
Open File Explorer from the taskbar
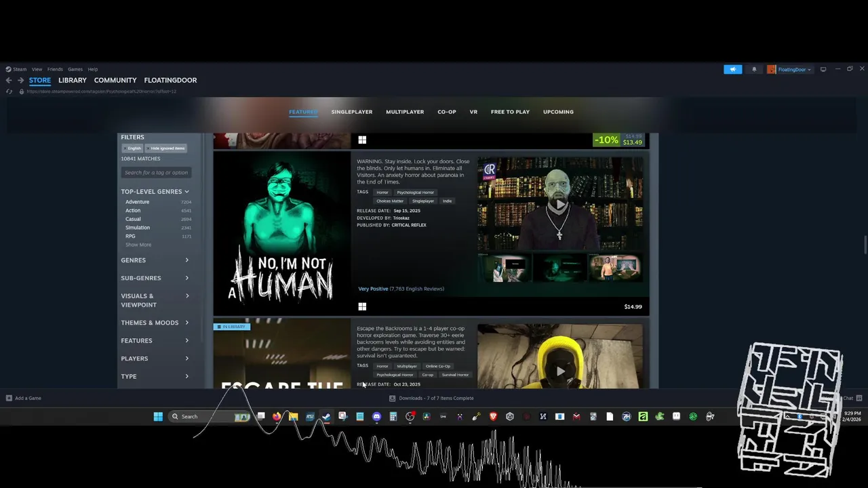(293, 416)
